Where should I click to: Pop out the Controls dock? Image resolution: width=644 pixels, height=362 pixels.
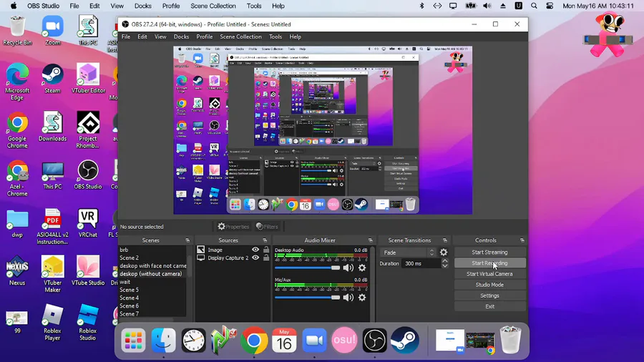522,240
